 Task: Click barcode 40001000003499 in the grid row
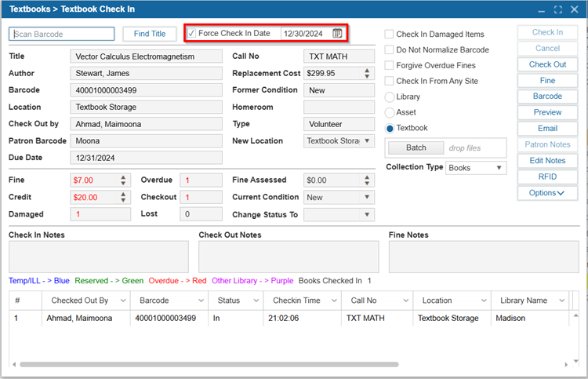pos(165,319)
